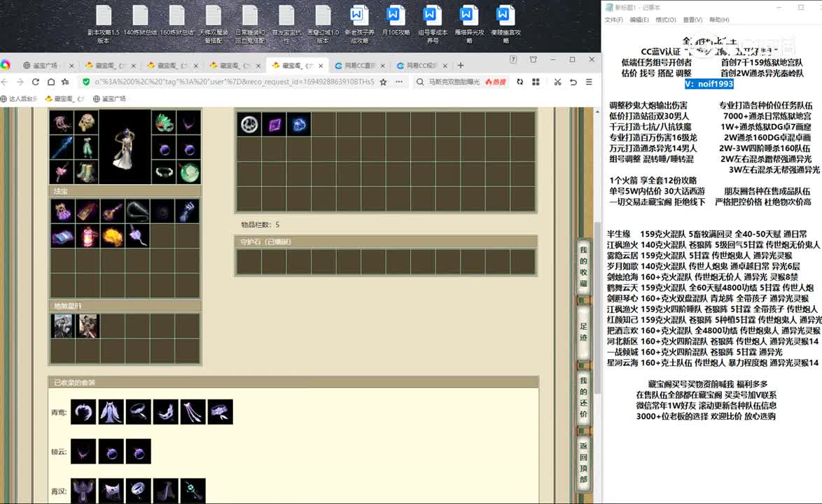Click the 我的收藏 side button
The width and height of the screenshot is (822, 504).
583,267
